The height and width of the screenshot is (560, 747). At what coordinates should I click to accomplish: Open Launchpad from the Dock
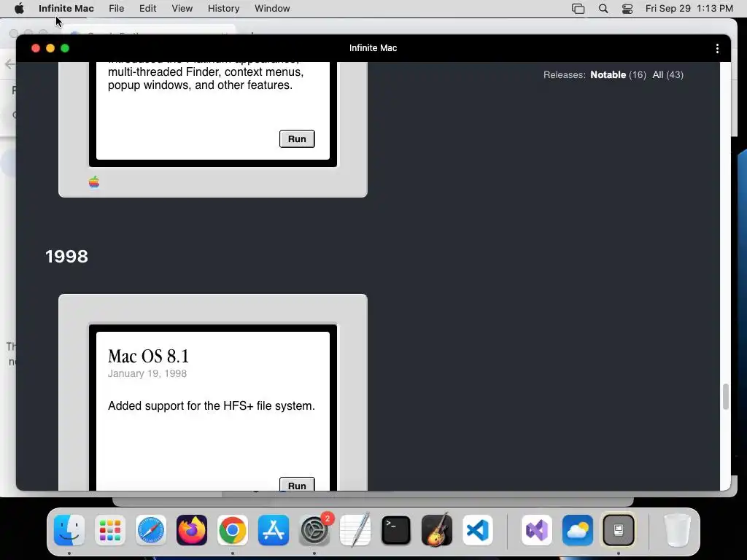pos(110,530)
